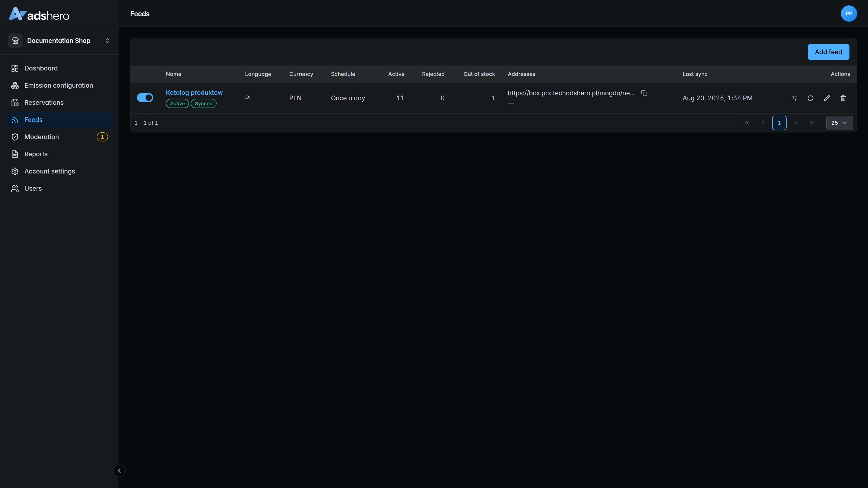Click the adshero logo
Screen dimensions: 868x488
click(x=39, y=14)
